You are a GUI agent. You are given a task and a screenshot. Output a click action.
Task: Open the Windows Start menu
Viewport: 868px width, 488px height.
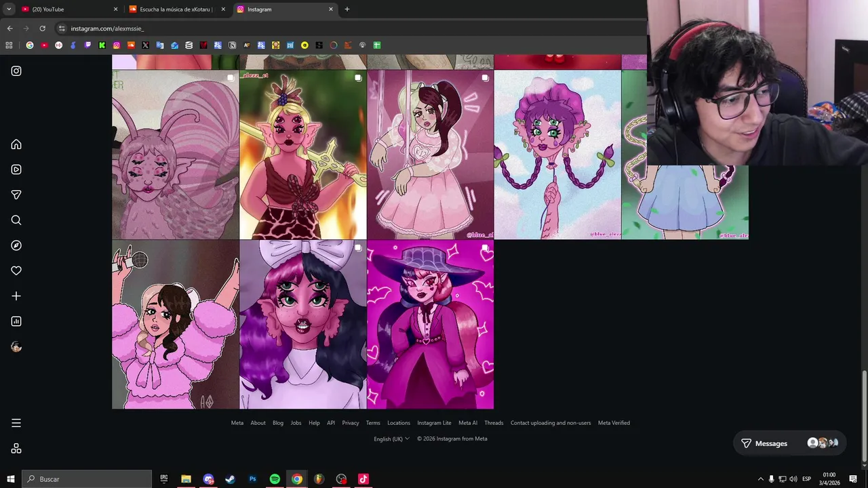10,479
